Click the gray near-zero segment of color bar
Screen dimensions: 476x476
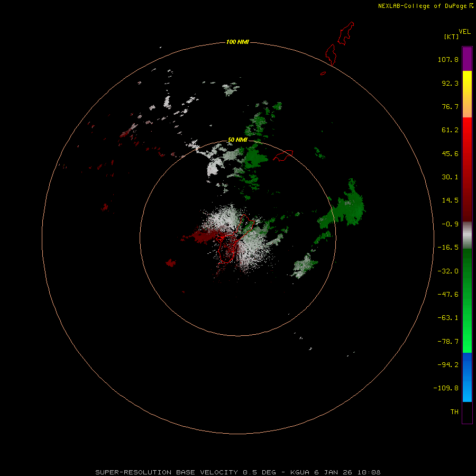[x=467, y=235]
